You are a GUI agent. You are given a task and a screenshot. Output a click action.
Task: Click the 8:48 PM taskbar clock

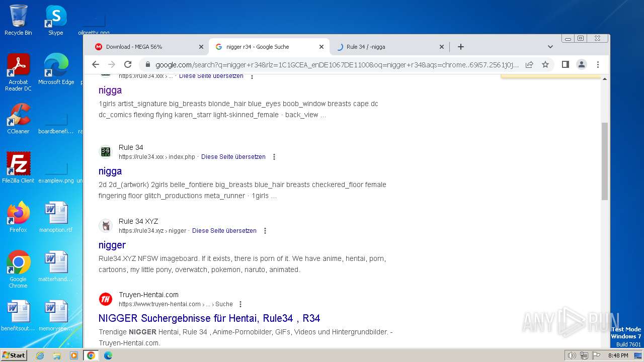tap(618, 355)
